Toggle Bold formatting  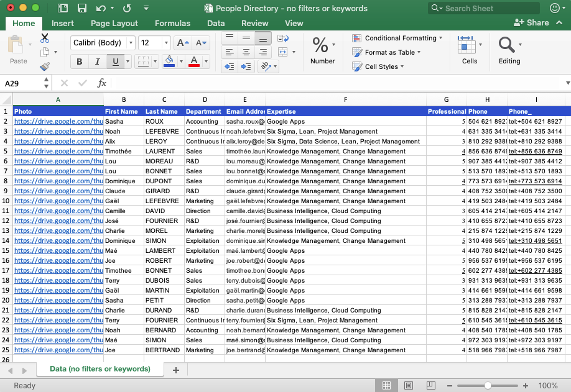(x=80, y=62)
